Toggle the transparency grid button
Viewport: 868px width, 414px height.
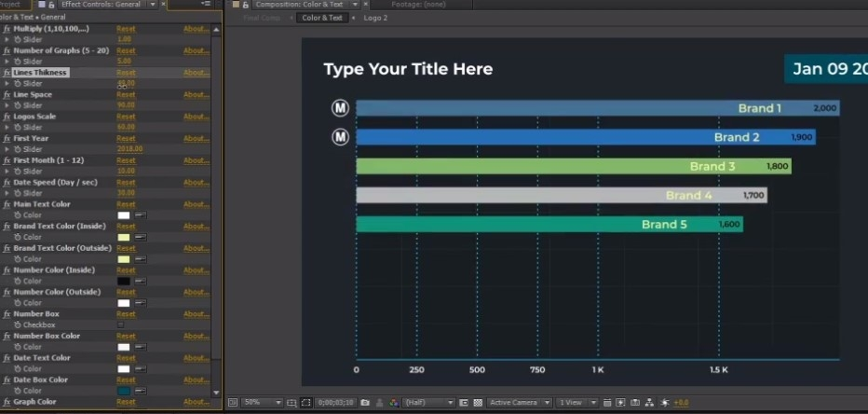click(478, 403)
